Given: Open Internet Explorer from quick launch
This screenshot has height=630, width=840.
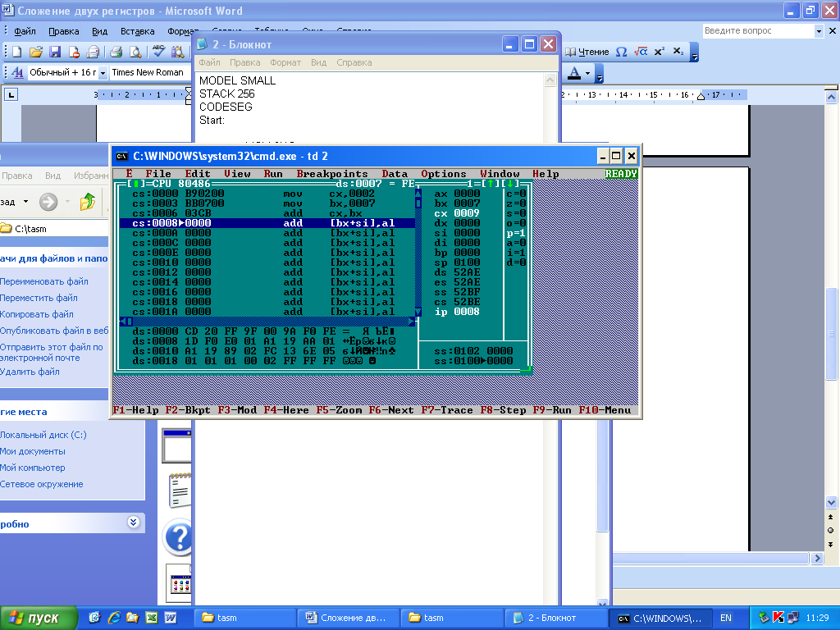Looking at the screenshot, I should pyautogui.click(x=114, y=618).
